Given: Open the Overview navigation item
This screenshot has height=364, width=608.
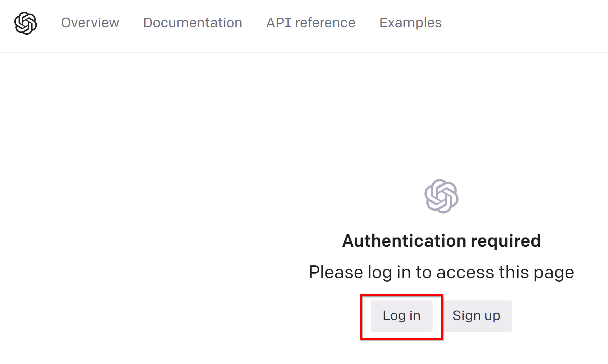Looking at the screenshot, I should click(x=90, y=23).
